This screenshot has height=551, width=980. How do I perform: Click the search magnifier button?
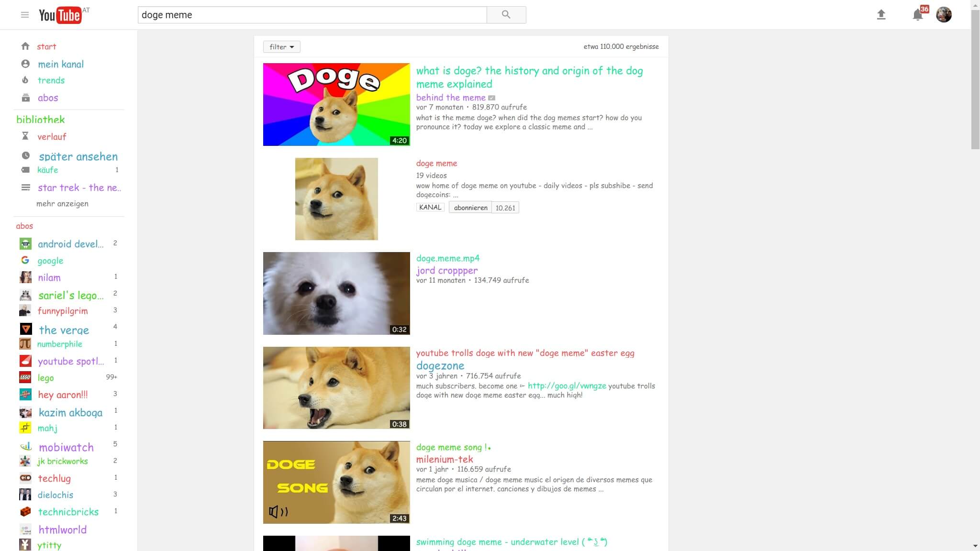pos(506,15)
